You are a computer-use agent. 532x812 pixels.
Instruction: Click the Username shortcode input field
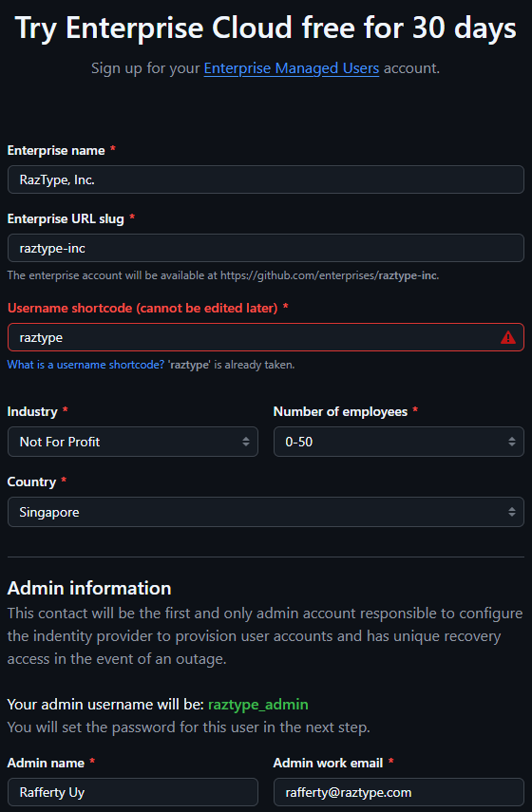266,338
